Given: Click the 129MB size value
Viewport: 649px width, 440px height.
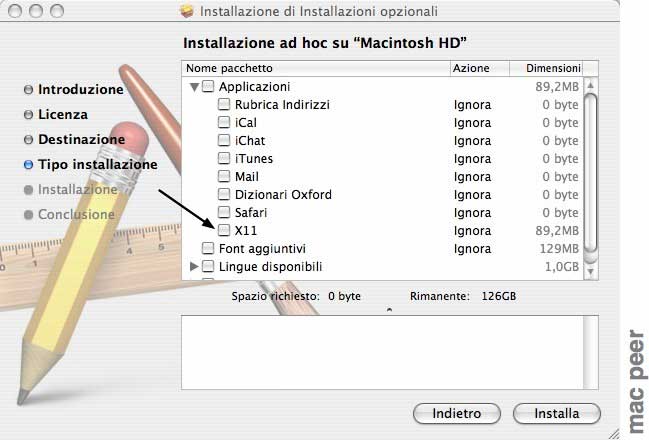Looking at the screenshot, I should [x=559, y=248].
